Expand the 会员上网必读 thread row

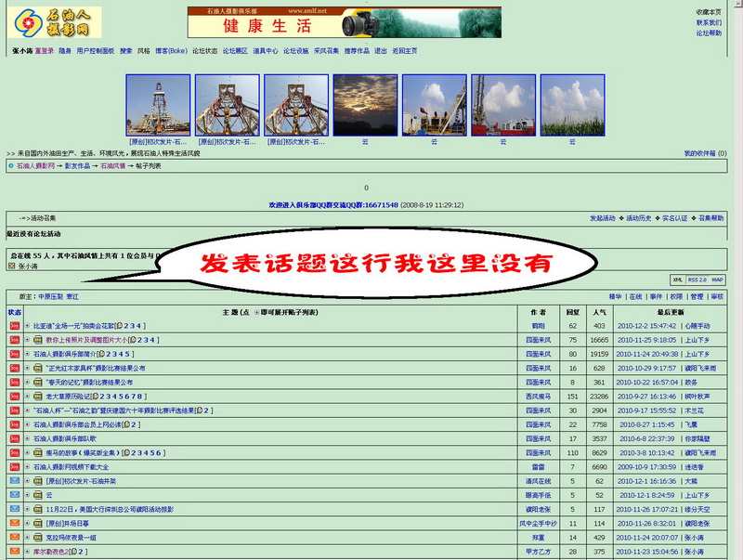[28, 424]
